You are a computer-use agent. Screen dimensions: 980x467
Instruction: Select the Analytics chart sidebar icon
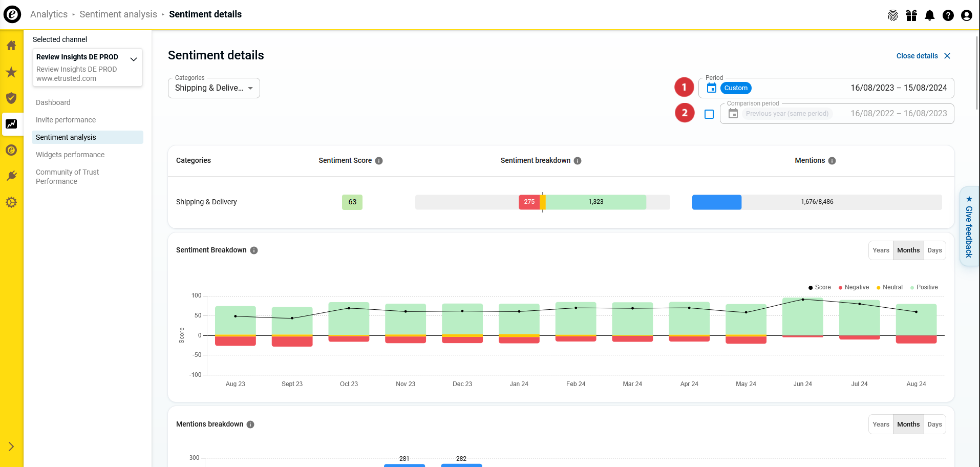11,124
